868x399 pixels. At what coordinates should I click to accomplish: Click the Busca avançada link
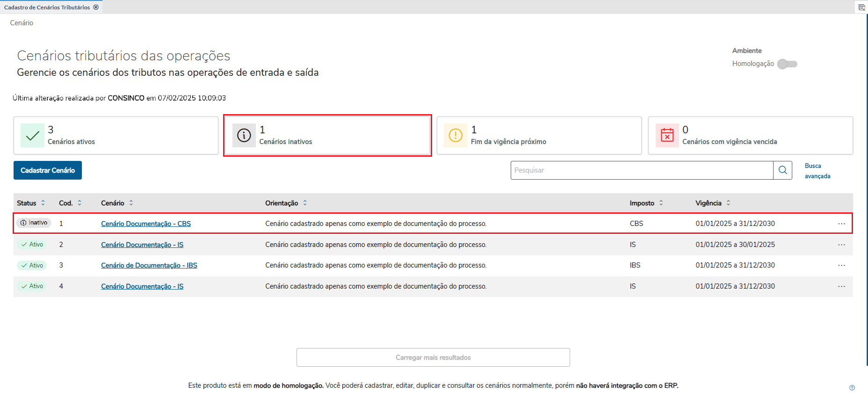click(817, 171)
